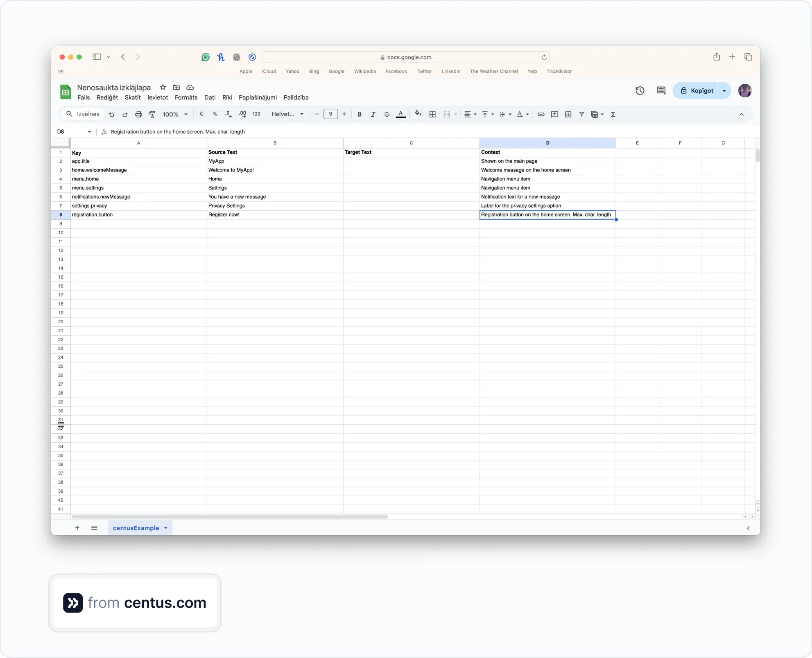Viewport: 812px width, 658px height.
Task: Open the Formāts menu
Action: pos(186,97)
